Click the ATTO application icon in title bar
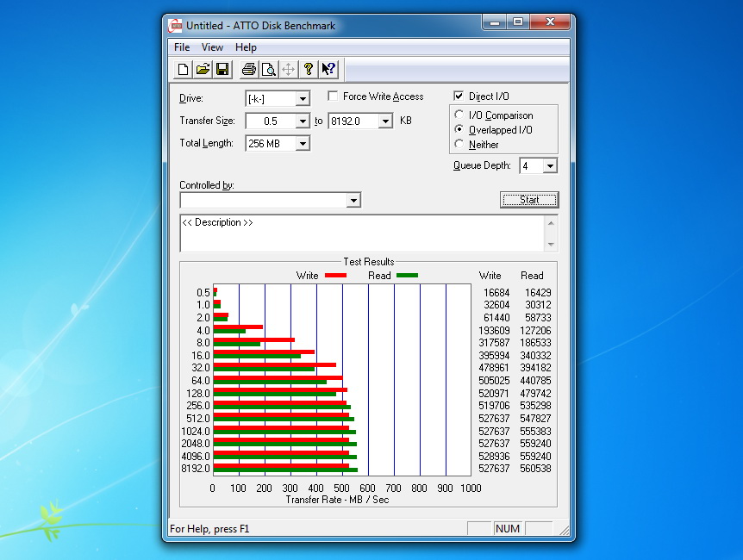The image size is (743, 560). [176, 25]
